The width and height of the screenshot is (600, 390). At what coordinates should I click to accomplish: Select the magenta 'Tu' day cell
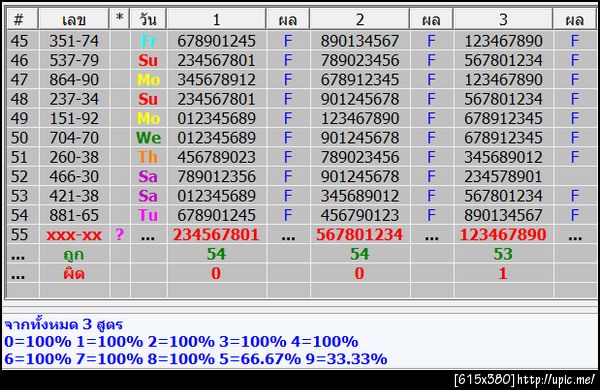click(148, 215)
